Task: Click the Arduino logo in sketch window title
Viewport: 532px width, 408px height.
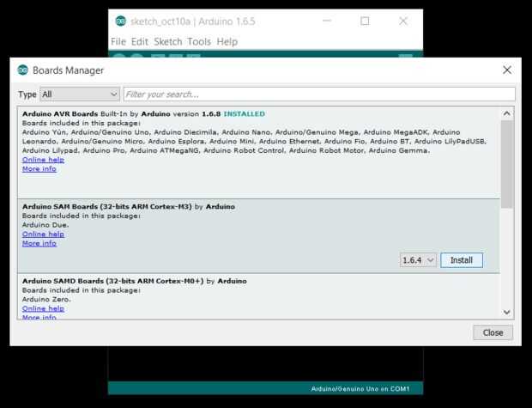Action: pyautogui.click(x=120, y=21)
